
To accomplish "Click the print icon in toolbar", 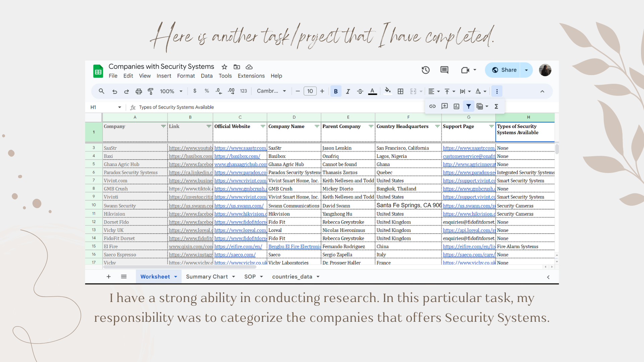I will coord(139,91).
